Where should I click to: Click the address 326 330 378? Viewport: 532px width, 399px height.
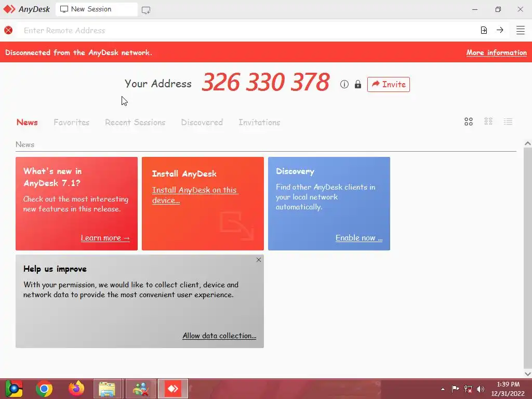click(265, 82)
